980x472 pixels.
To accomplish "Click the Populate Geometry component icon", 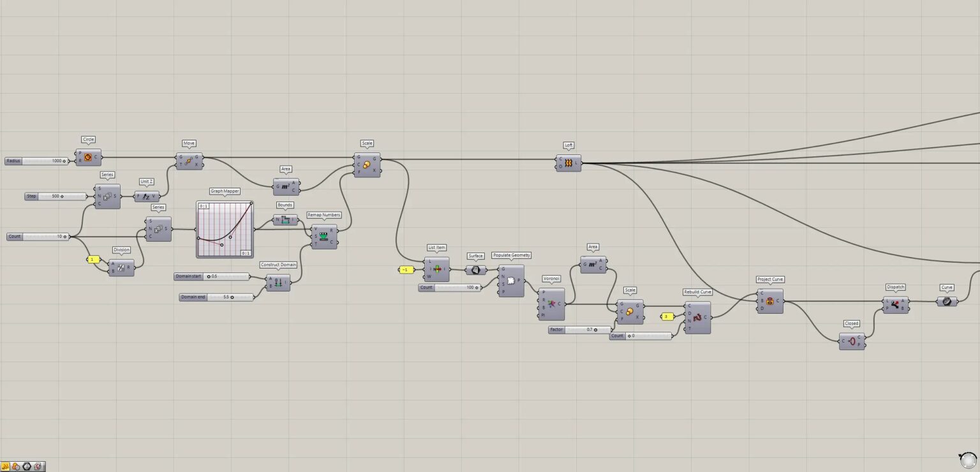I will coord(510,281).
